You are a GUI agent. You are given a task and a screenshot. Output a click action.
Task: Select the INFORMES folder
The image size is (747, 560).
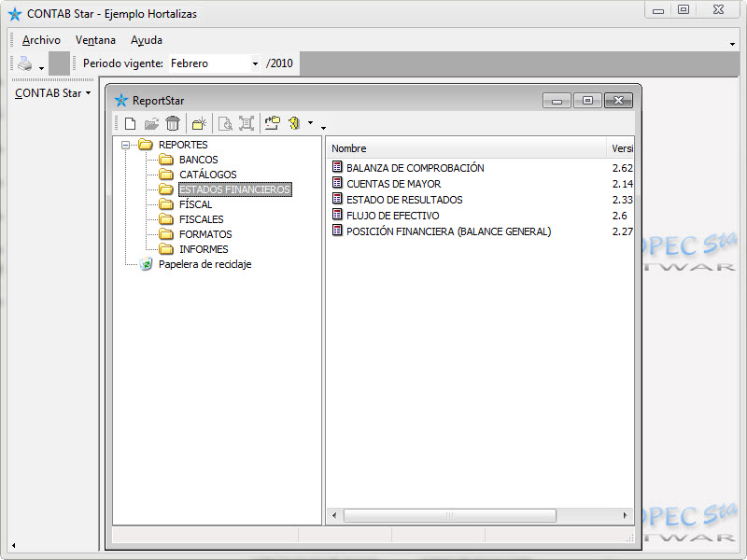(204, 249)
